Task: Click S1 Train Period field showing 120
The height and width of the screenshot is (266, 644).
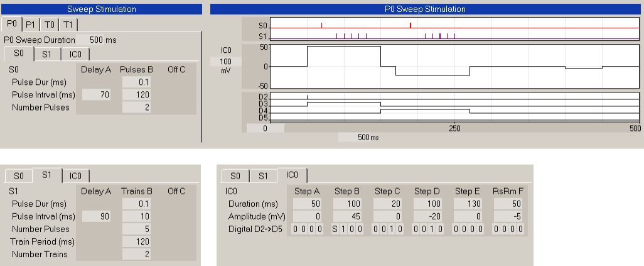Action: tap(137, 241)
